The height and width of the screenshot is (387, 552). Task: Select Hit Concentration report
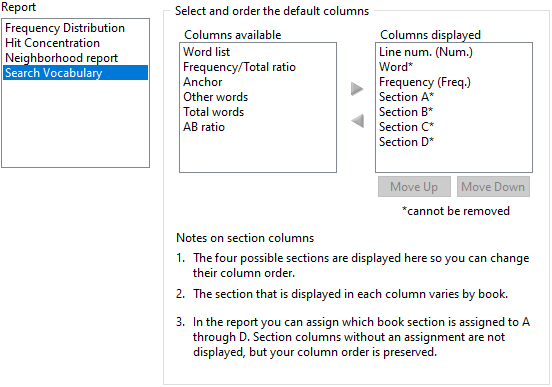tap(75, 43)
